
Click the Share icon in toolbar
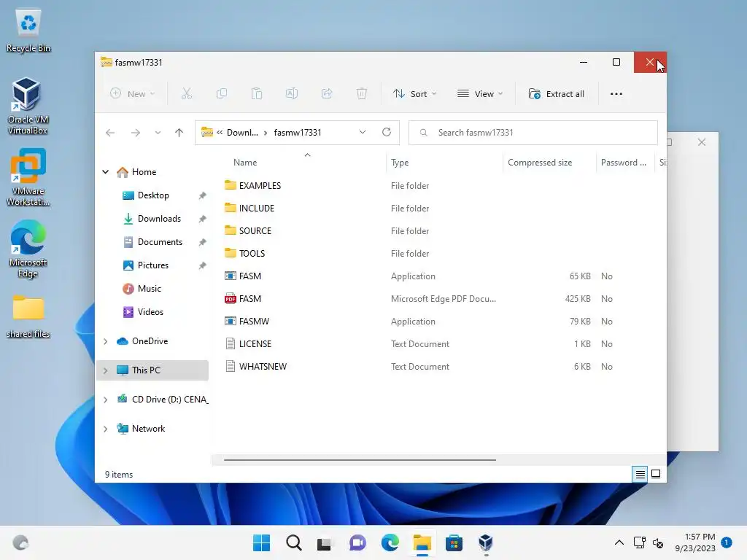click(x=327, y=94)
